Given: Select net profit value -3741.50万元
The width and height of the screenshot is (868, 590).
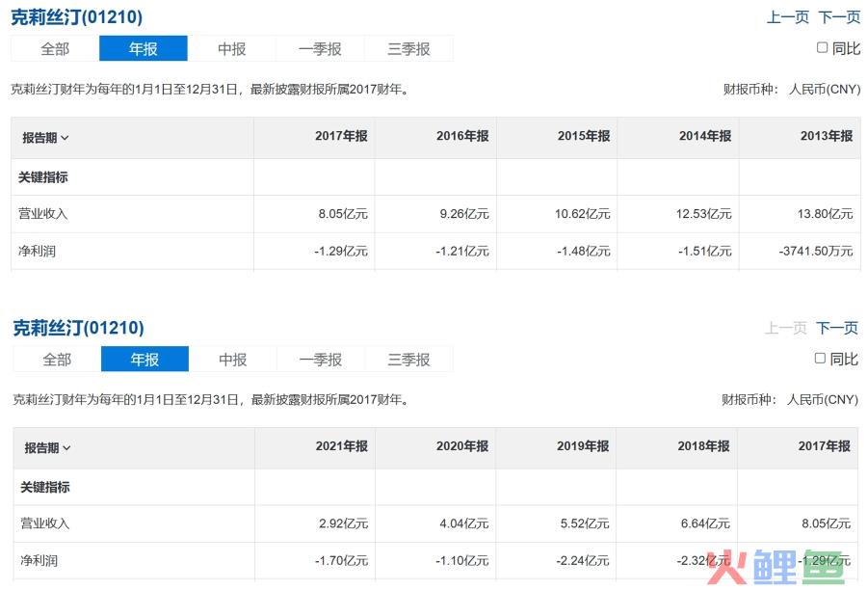Looking at the screenshot, I should click(816, 251).
